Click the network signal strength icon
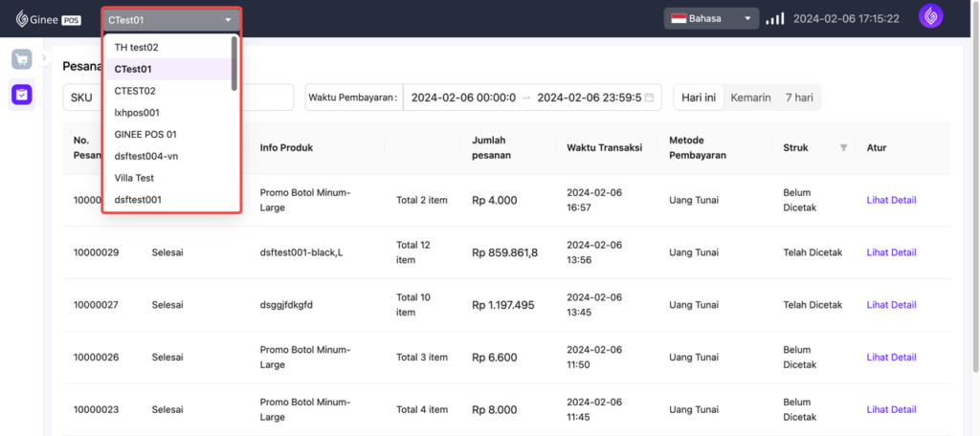980x436 pixels. coord(774,18)
